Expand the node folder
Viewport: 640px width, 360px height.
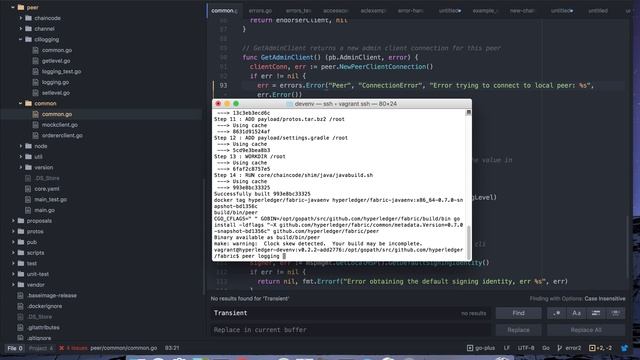click(21, 146)
